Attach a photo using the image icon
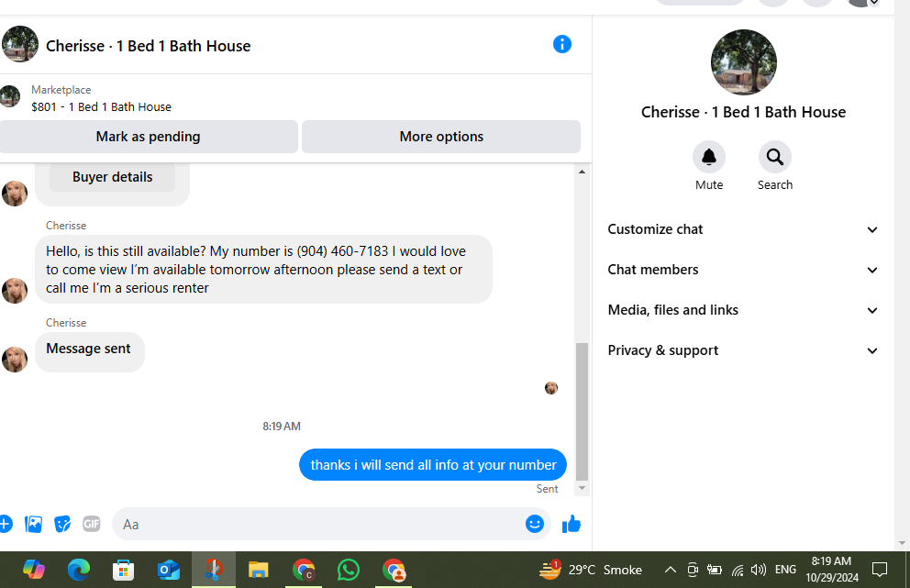This screenshot has width=910, height=588. click(x=34, y=524)
